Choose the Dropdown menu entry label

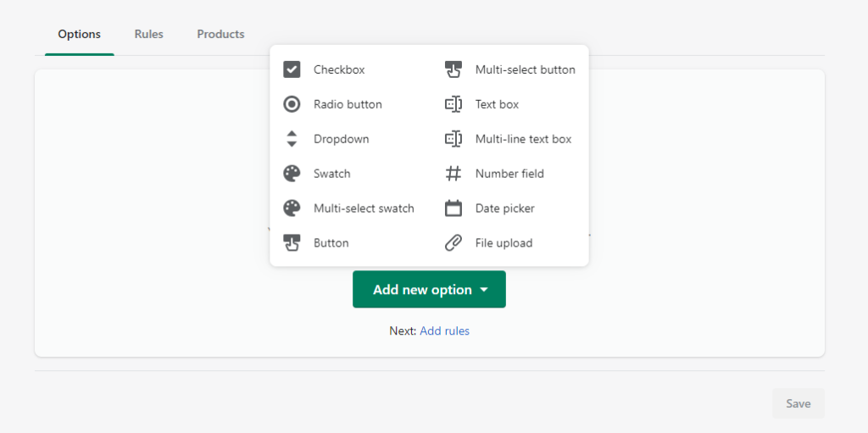pos(341,139)
